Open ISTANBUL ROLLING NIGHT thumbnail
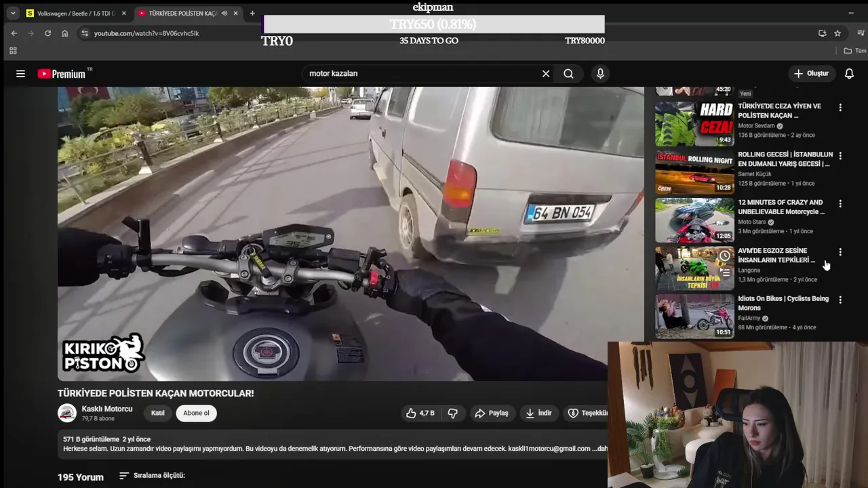This screenshot has width=868, height=488. click(694, 172)
